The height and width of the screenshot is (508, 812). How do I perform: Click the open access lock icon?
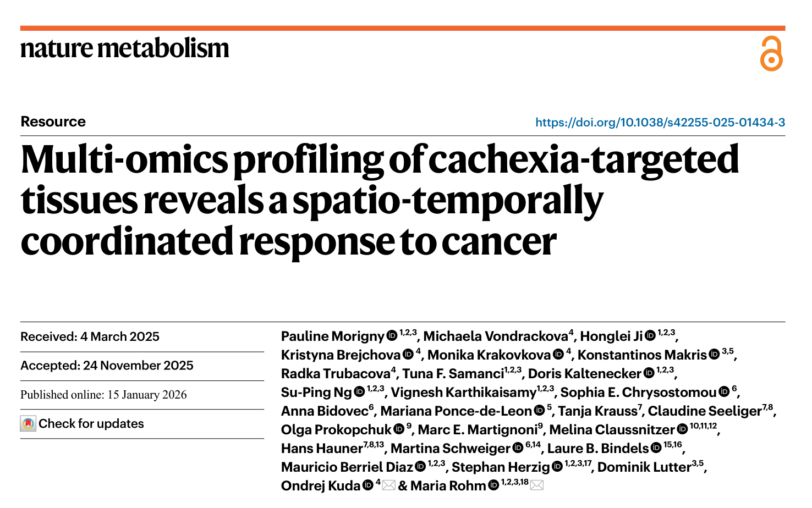click(771, 54)
